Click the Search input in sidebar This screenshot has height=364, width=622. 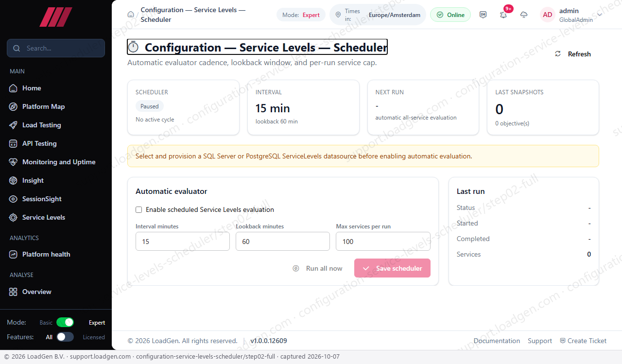coord(56,48)
